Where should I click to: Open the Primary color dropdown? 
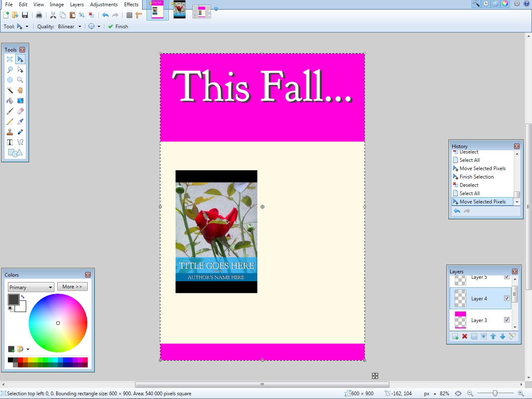point(31,287)
